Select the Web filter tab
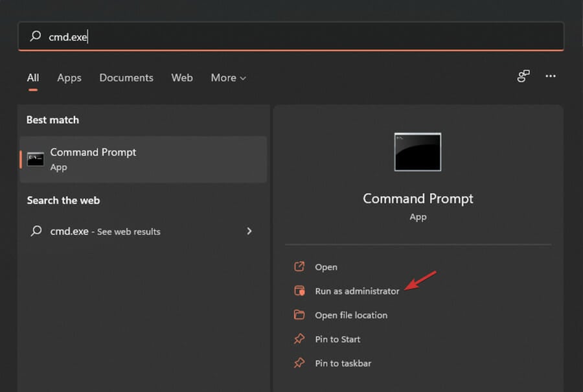Image resolution: width=583 pixels, height=392 pixels. click(182, 78)
